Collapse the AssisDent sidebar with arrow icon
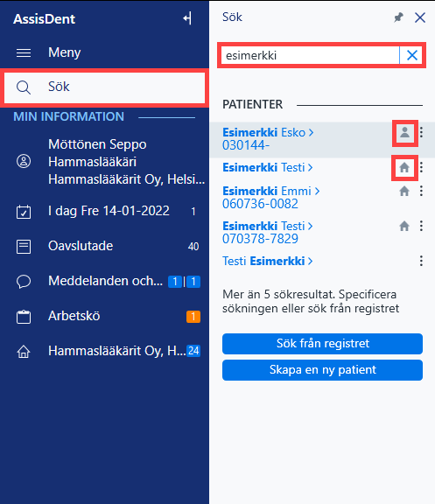The width and height of the screenshot is (435, 504). pyautogui.click(x=188, y=18)
